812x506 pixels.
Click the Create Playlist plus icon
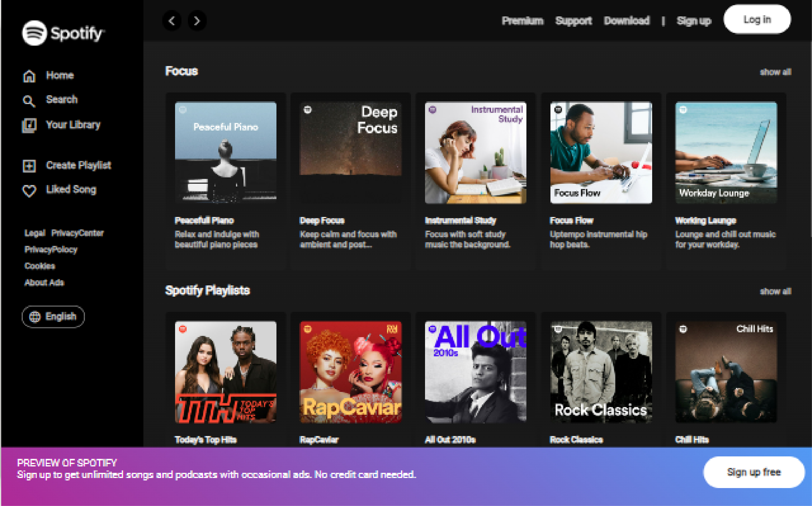(29, 166)
